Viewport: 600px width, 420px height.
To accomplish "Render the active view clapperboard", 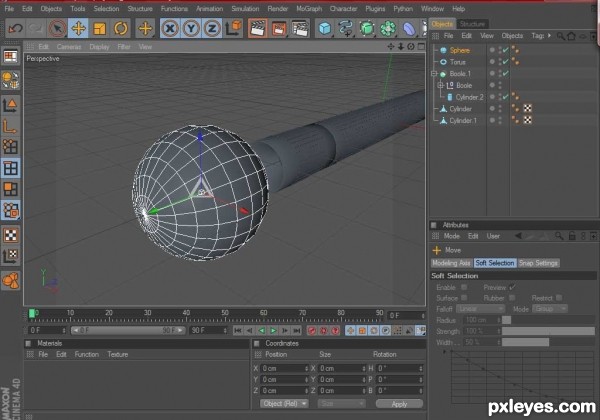I will (x=258, y=28).
